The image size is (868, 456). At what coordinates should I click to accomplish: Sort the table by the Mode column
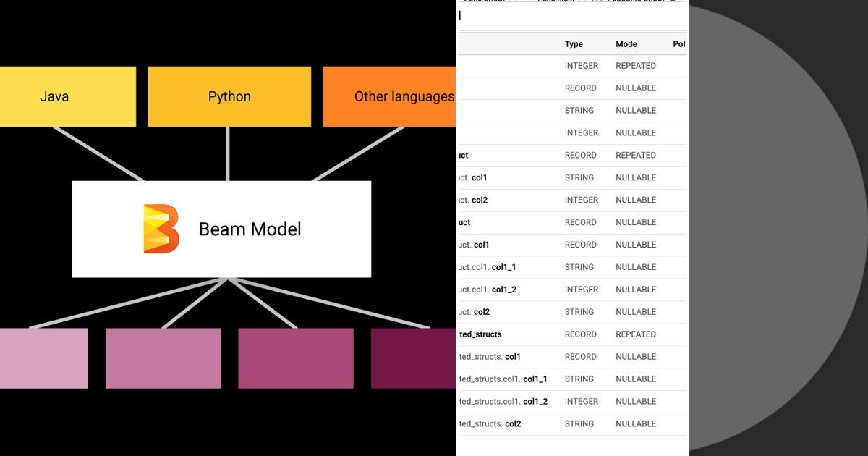[x=625, y=44]
